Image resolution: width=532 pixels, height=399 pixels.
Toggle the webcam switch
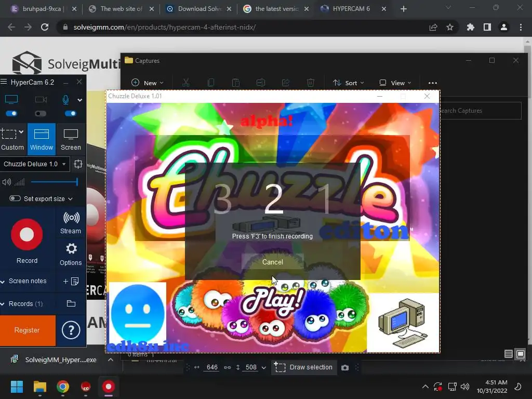41,113
